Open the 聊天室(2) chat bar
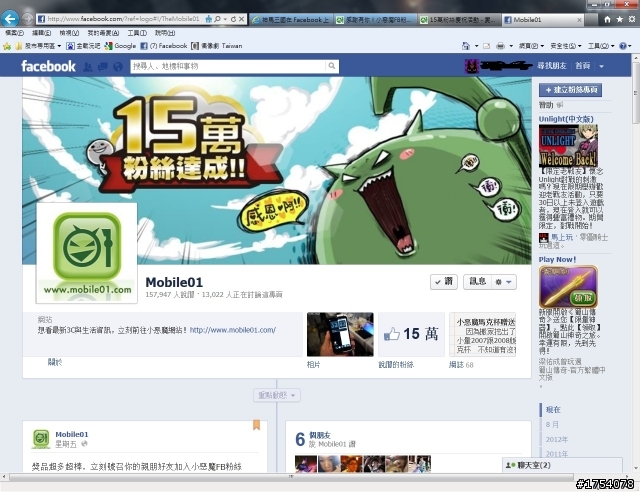The image size is (640, 492). (562, 465)
